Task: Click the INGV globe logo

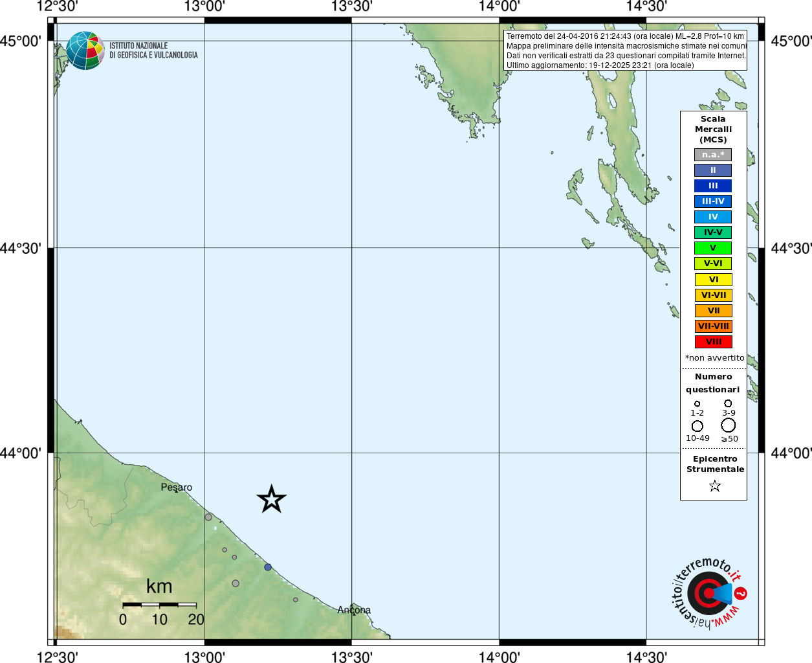Action: 85,51
